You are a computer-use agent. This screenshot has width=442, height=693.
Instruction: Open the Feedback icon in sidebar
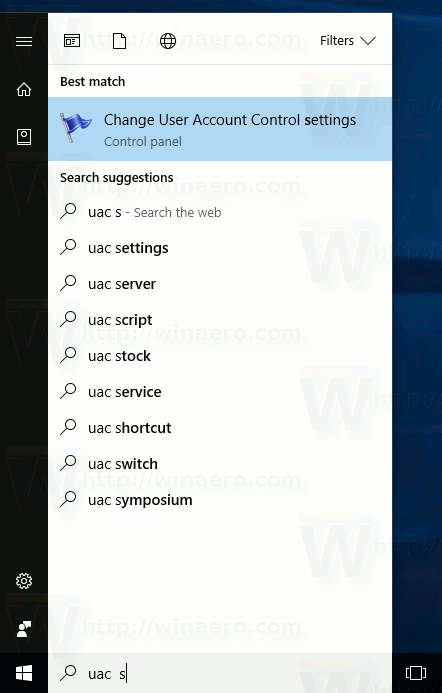pos(24,628)
